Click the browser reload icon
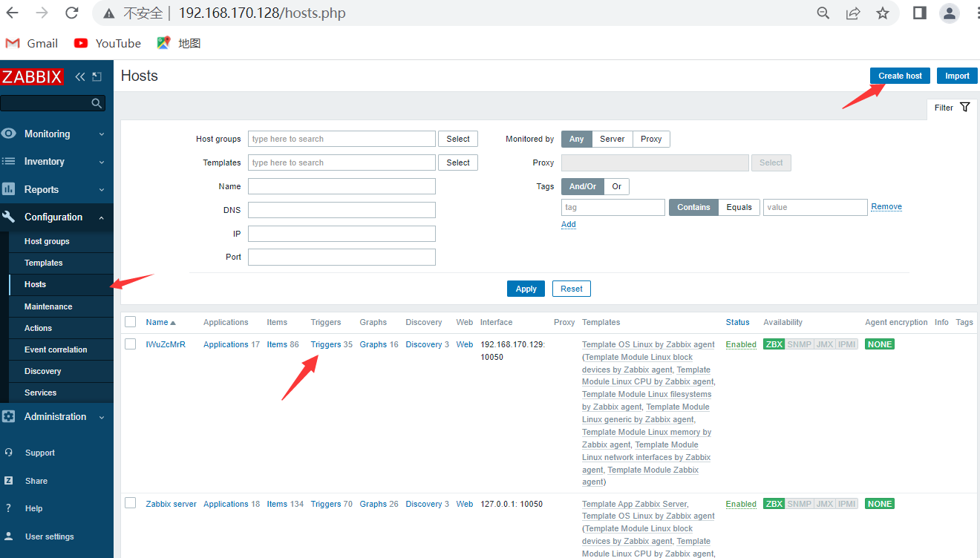Viewport: 980px width, 558px height. [x=72, y=13]
